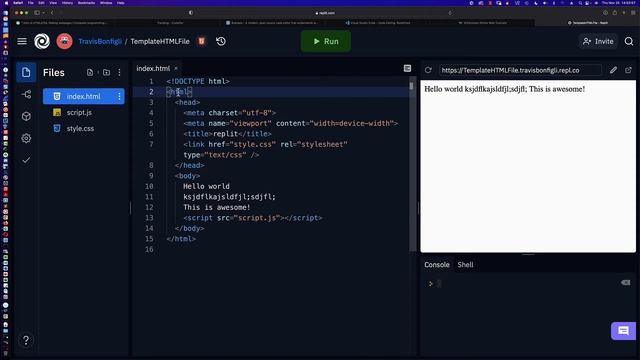
Task: Open the Bookmarks menu in menu bar
Action: coord(86,3)
